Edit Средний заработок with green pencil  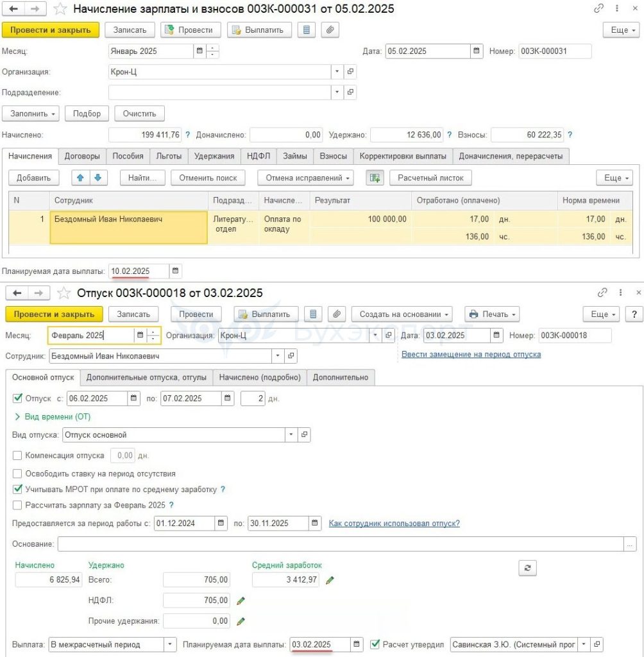point(330,580)
